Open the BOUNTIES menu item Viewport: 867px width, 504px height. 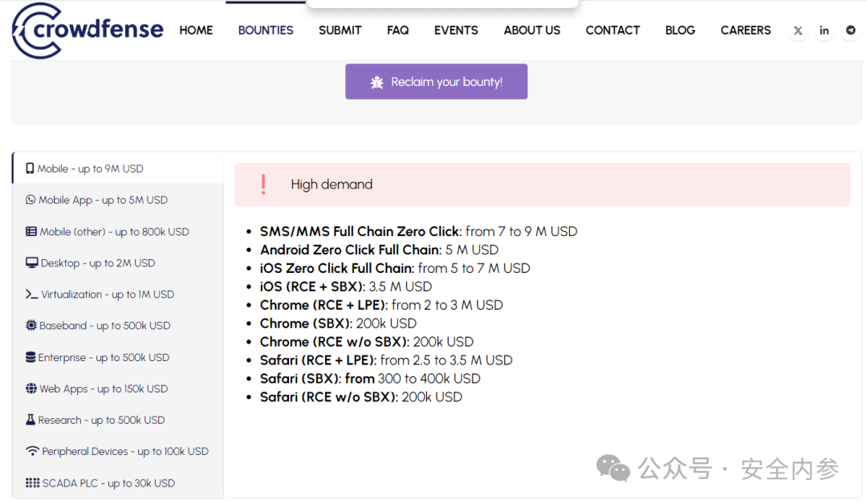[266, 30]
